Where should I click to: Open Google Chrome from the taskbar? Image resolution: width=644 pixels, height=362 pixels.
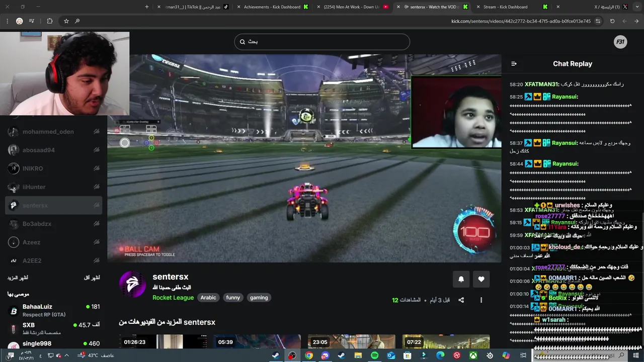pyautogui.click(x=308, y=355)
